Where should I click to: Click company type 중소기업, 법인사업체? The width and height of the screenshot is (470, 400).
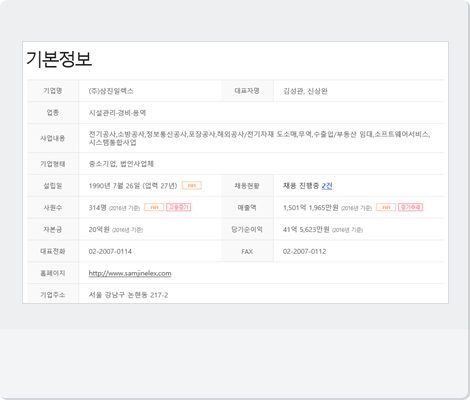pos(121,164)
